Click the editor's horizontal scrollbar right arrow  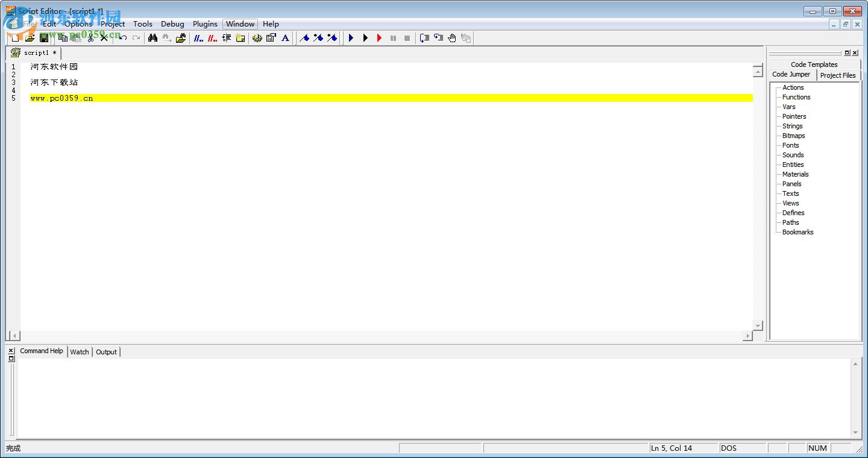click(747, 336)
